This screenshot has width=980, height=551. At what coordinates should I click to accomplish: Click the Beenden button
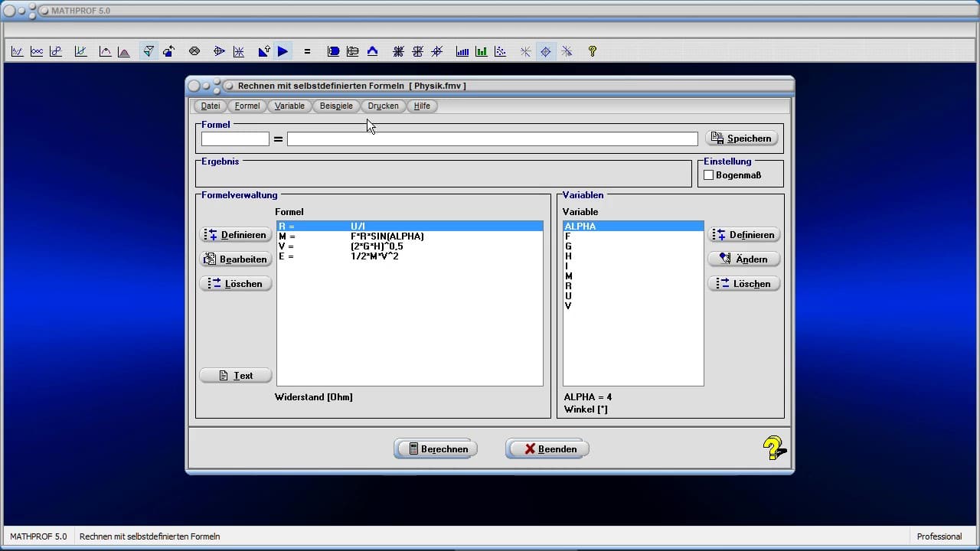point(547,449)
